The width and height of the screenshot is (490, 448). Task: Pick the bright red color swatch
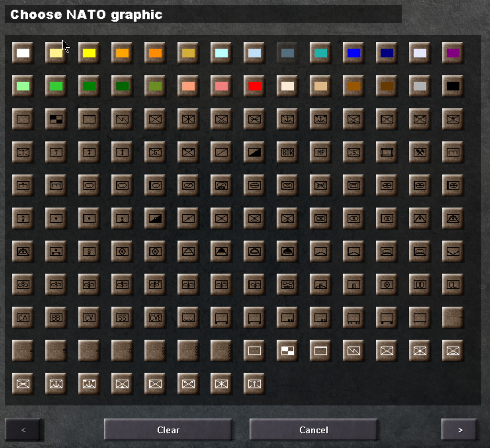point(254,86)
